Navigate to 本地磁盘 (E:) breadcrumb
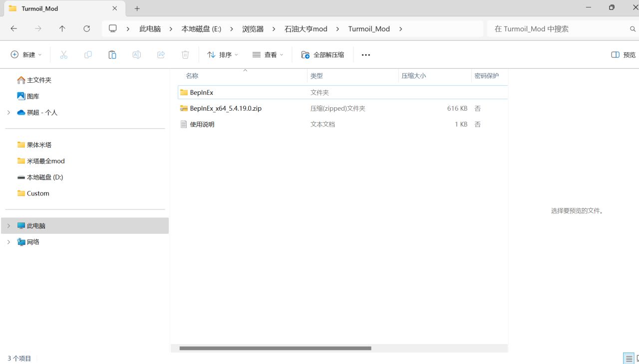Screen dimensions: 639x364 (x=201, y=29)
